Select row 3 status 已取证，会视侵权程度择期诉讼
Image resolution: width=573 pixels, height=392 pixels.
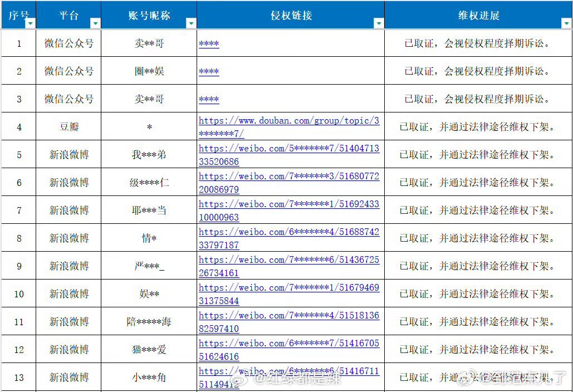tap(478, 99)
